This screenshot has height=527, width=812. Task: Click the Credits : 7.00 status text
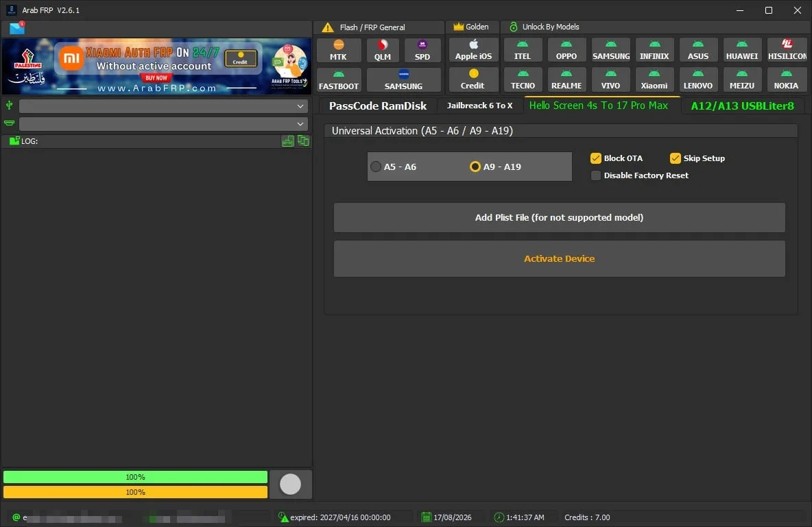[587, 517]
